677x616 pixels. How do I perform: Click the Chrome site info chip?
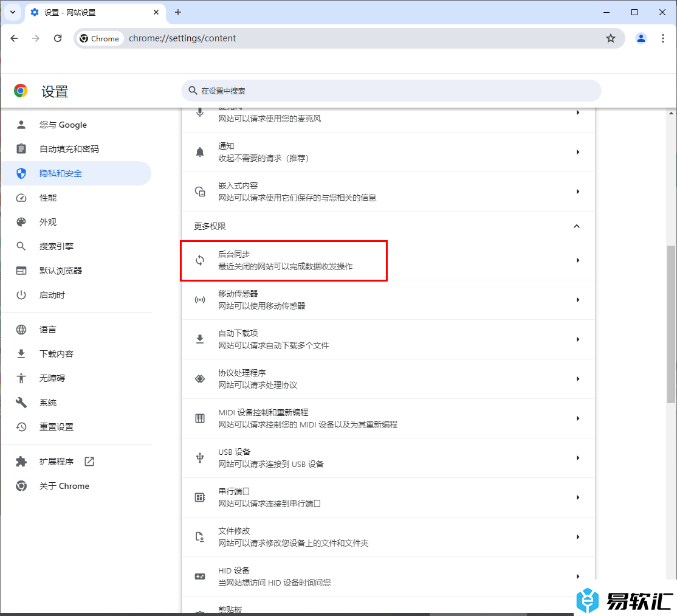100,38
